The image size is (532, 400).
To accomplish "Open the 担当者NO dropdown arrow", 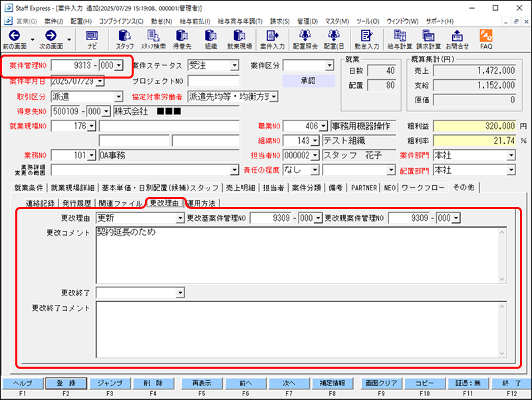I will pos(315,156).
